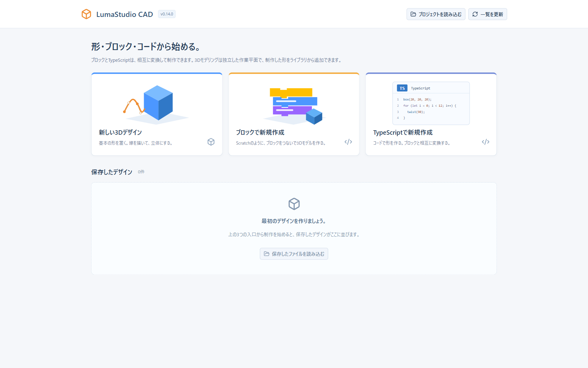Open the 新しい3Dデザイン card illustration
The height and width of the screenshot is (368, 588).
coord(157,105)
